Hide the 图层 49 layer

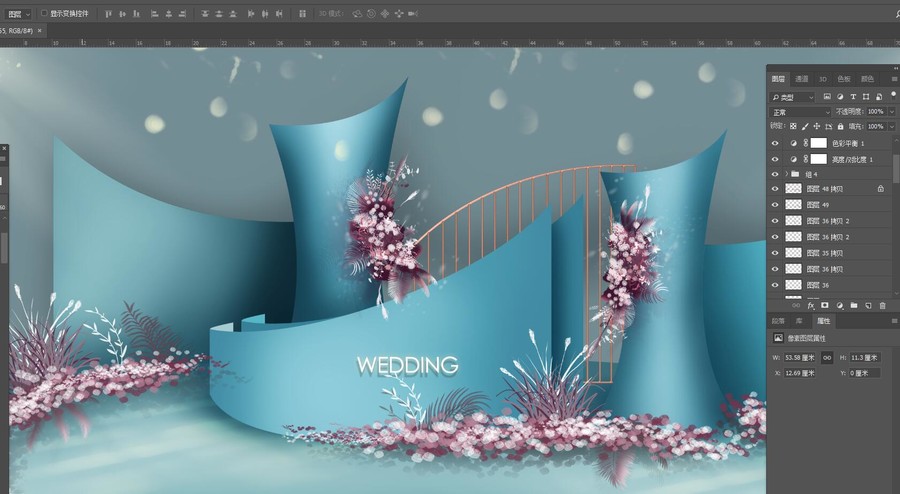(775, 205)
